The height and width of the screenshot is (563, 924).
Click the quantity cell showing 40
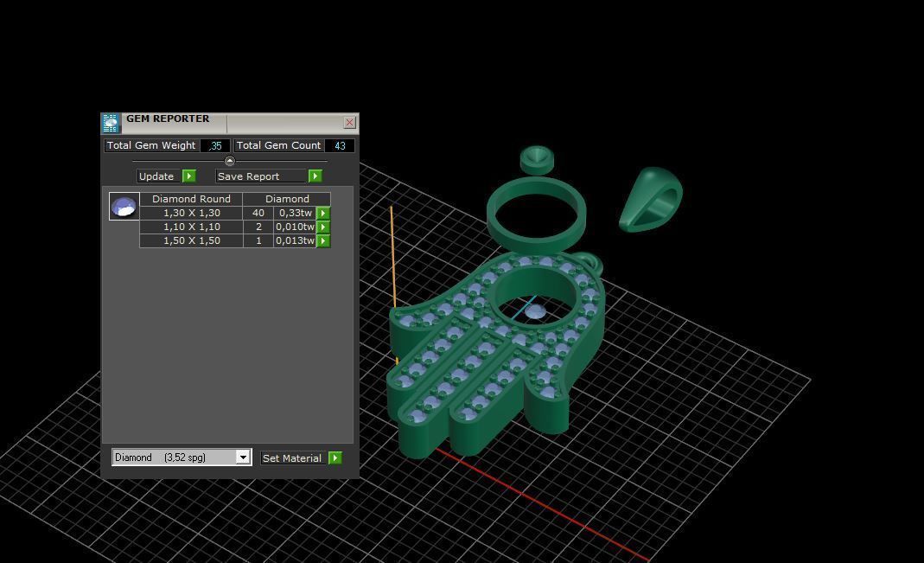[258, 213]
